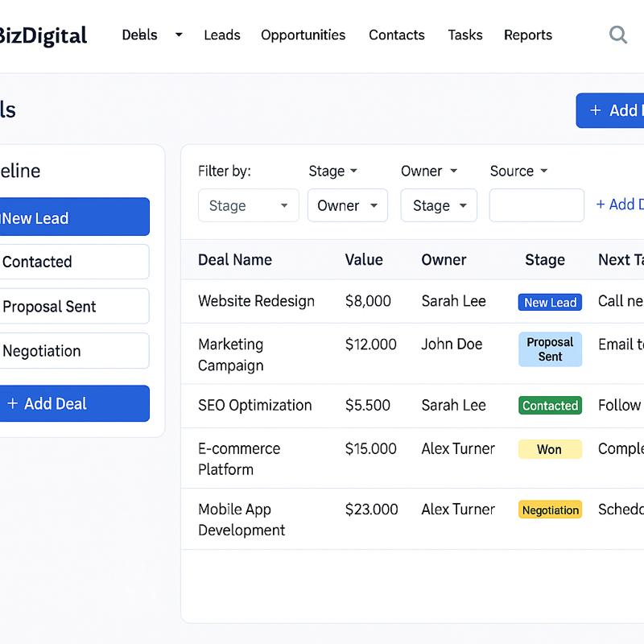Click the BizDigital logo
The height and width of the screenshot is (644, 644).
(x=42, y=35)
